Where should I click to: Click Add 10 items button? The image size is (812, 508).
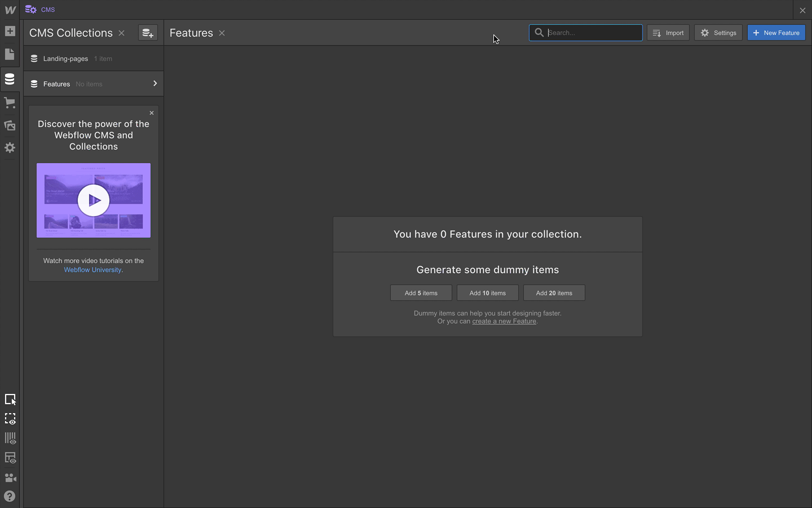488,293
